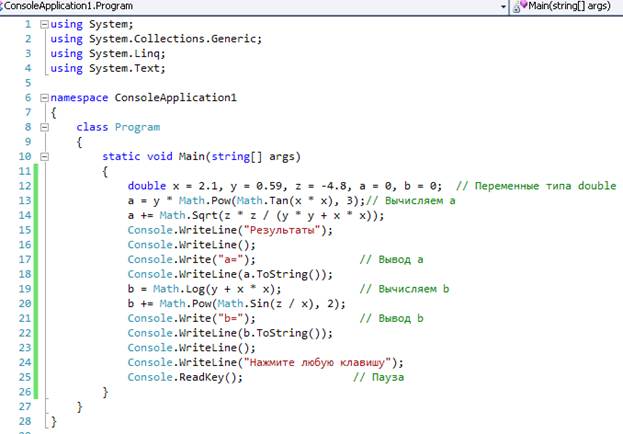Click the 'double' keyword starting line 12
Screen dimensions: 623x434
[147, 186]
